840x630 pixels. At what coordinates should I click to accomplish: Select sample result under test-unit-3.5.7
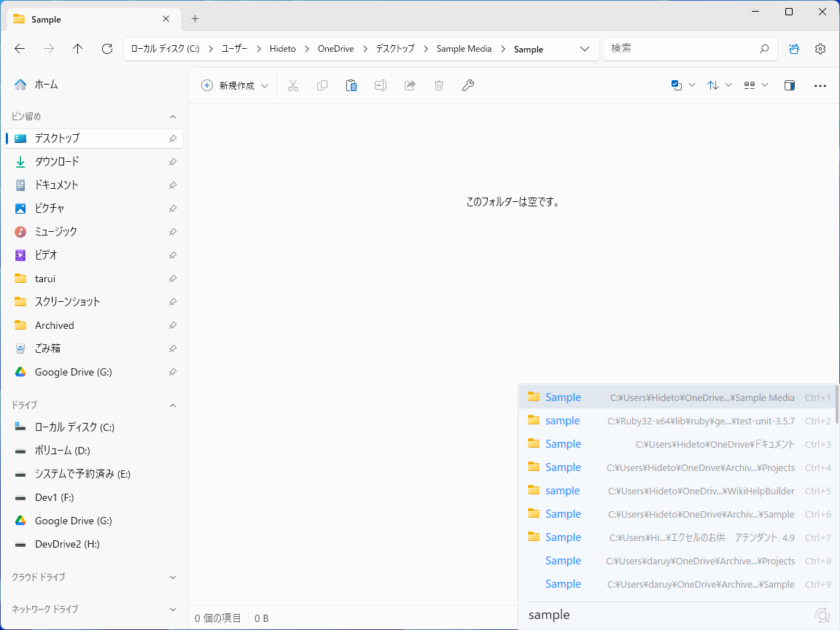(x=677, y=421)
